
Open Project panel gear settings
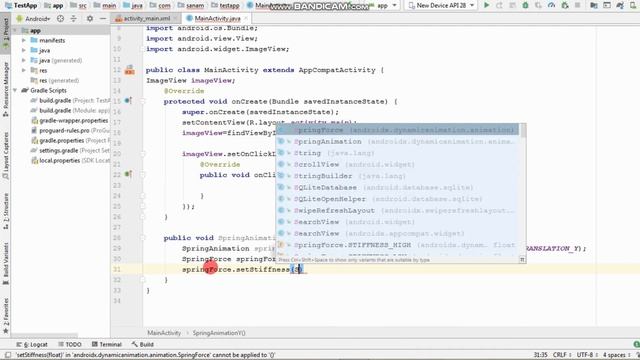click(90, 18)
